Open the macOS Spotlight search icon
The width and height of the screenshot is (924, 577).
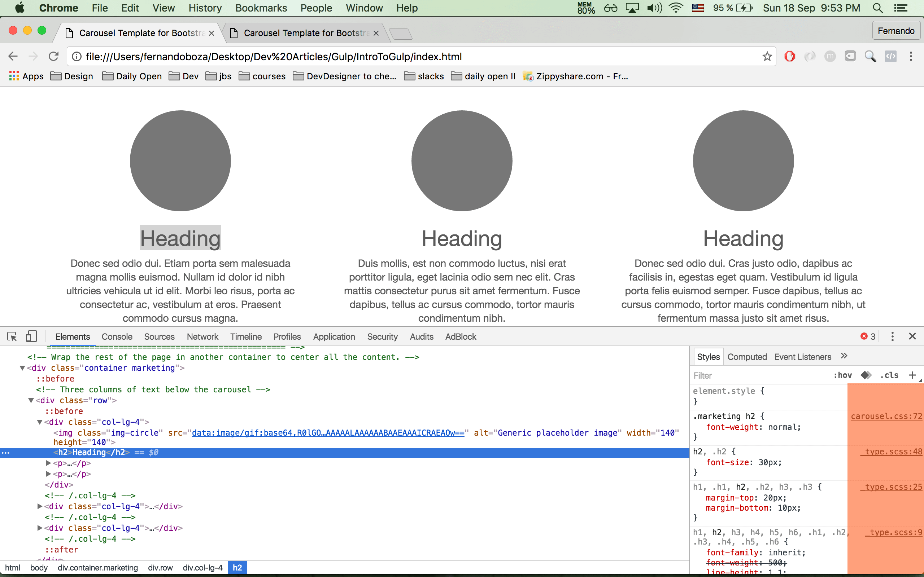[x=877, y=8]
